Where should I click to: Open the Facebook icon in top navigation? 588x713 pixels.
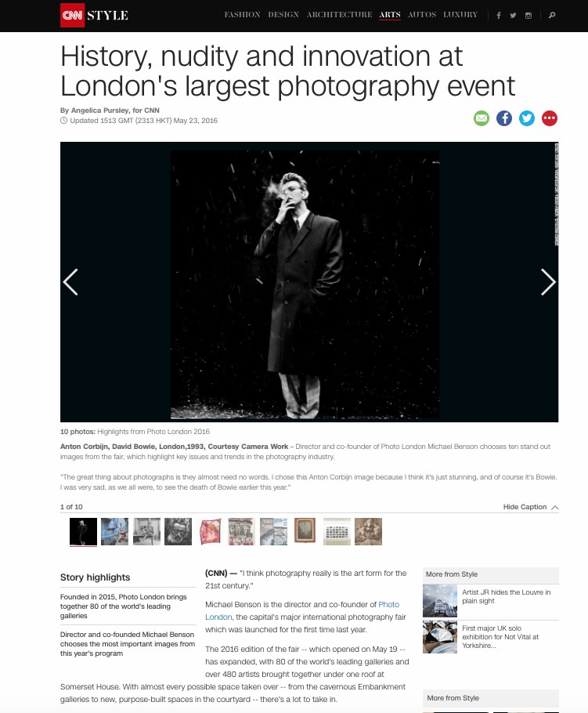[x=499, y=16]
